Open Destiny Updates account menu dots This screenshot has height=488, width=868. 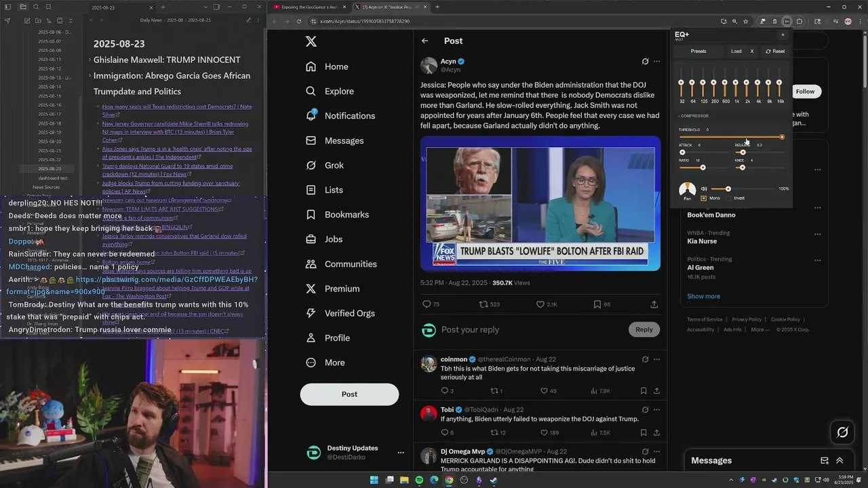pos(401,453)
